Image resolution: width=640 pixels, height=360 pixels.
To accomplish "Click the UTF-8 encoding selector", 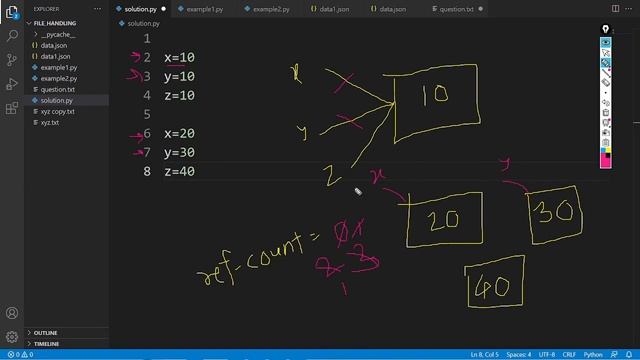I will click(547, 354).
